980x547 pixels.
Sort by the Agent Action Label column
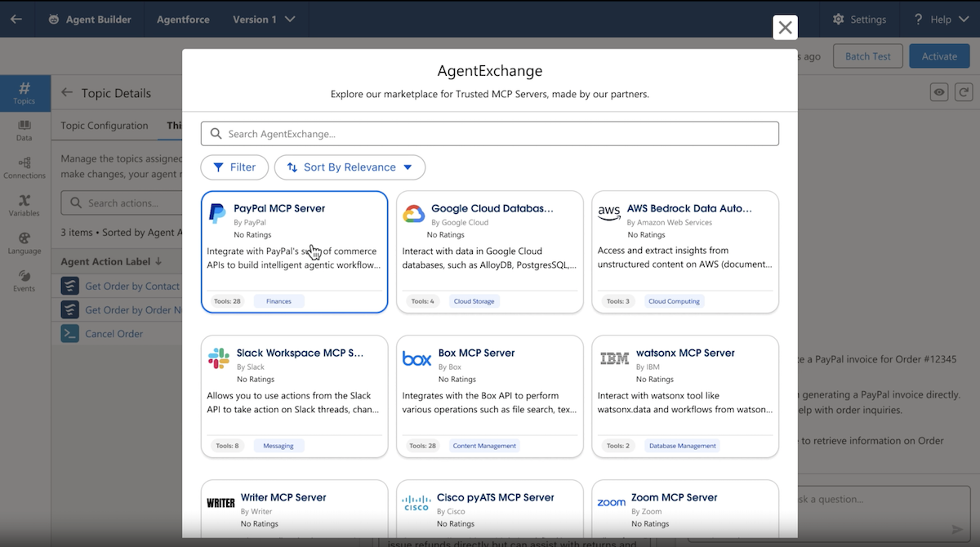(111, 262)
